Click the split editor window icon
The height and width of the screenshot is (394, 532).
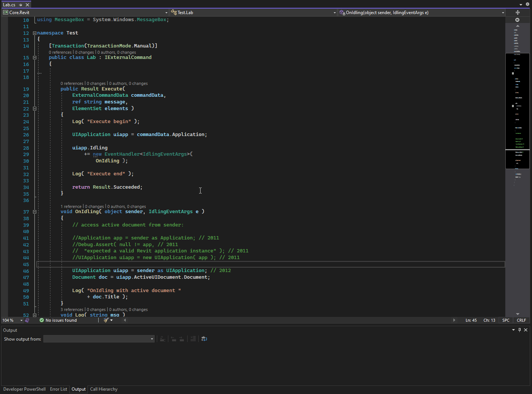point(518,13)
